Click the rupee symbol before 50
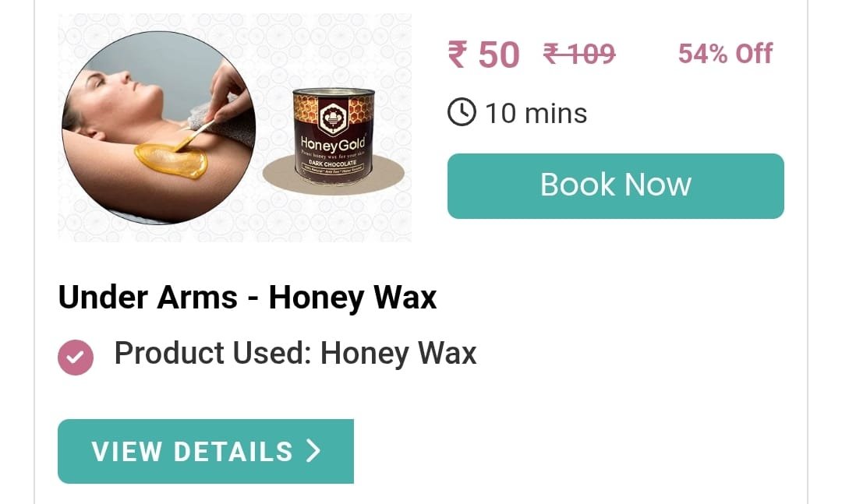 (x=457, y=55)
